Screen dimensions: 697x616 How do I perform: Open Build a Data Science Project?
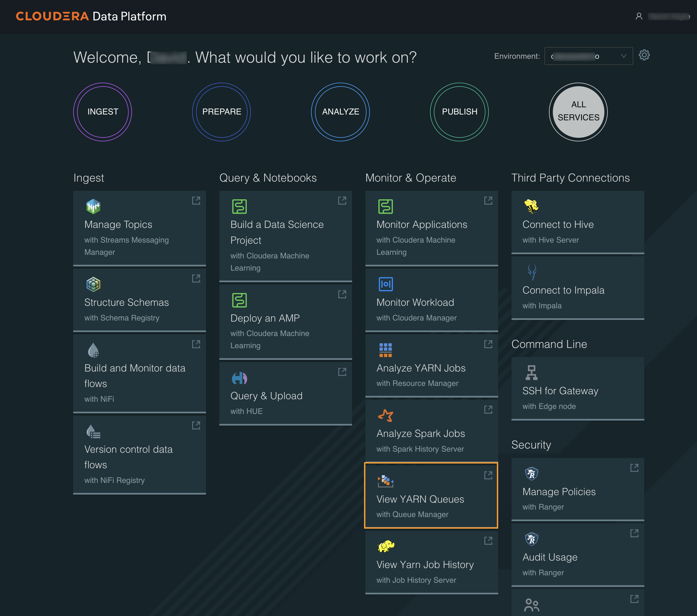click(285, 236)
